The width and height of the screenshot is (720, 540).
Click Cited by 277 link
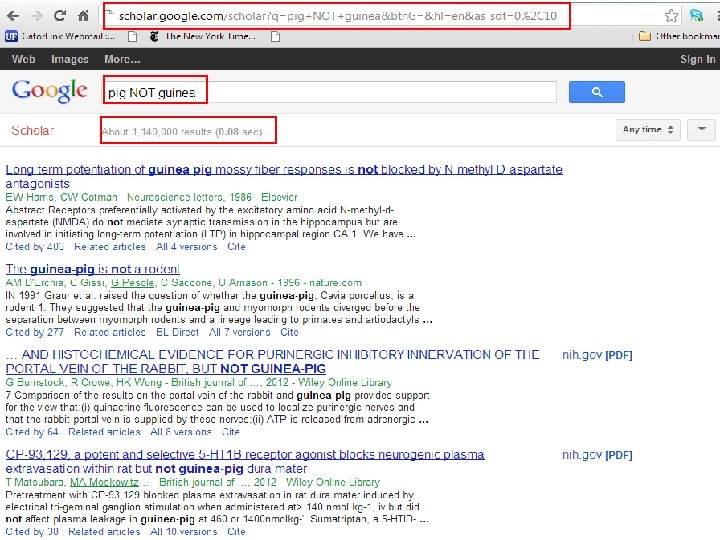(34, 332)
